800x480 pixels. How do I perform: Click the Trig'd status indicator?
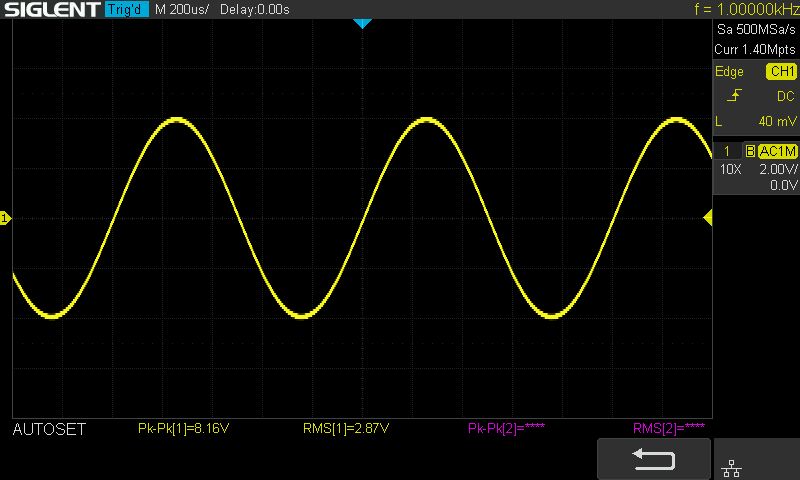pyautogui.click(x=127, y=9)
